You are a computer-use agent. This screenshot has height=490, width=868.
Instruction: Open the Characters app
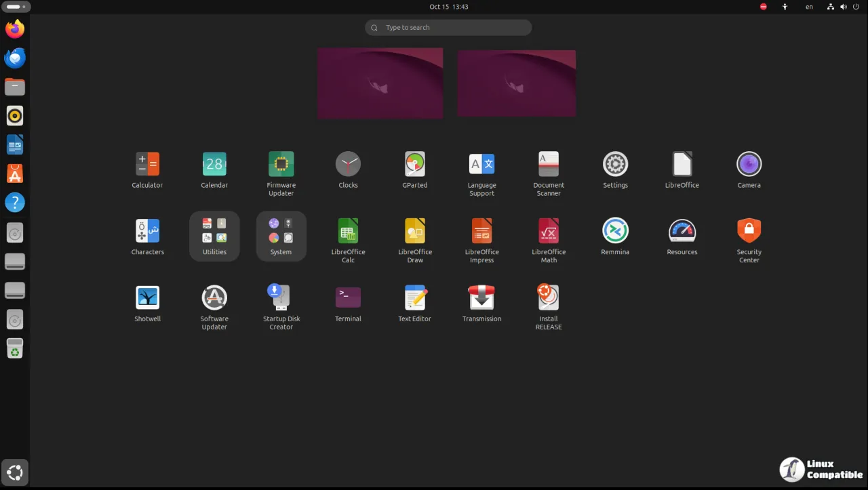tap(147, 230)
